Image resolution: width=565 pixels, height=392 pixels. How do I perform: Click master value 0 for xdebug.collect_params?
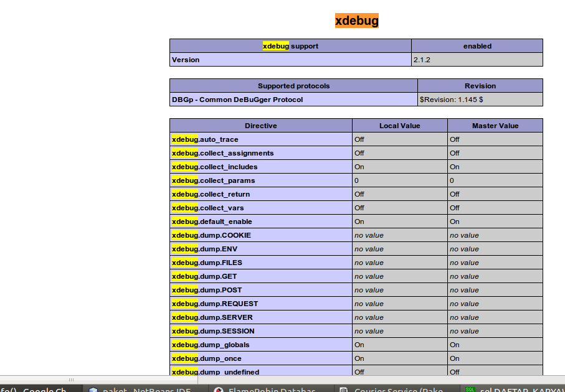(x=495, y=180)
